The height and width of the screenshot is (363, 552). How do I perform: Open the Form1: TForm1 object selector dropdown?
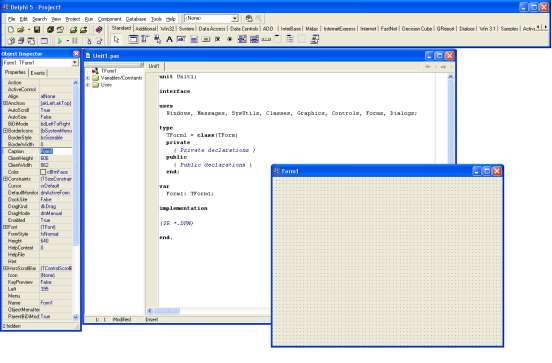tap(75, 63)
